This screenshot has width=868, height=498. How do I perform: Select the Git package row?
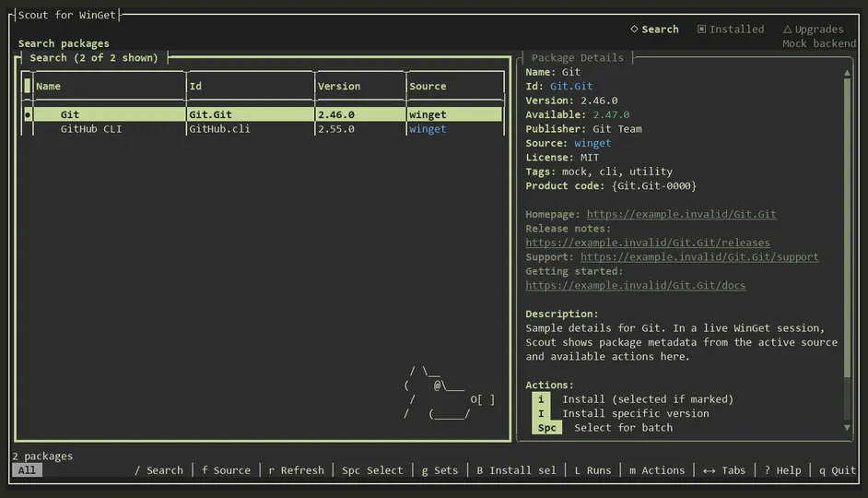(x=262, y=114)
